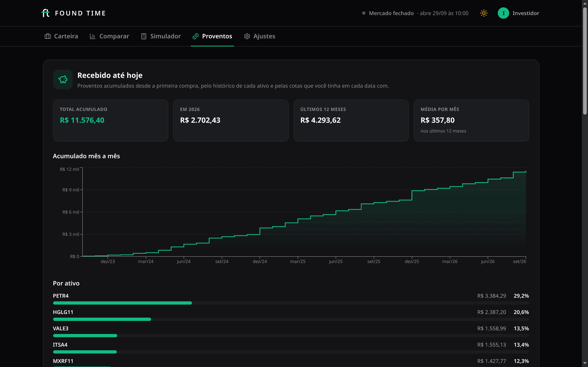Select the Últimos 12 meses card
588x367 pixels.
click(x=351, y=120)
